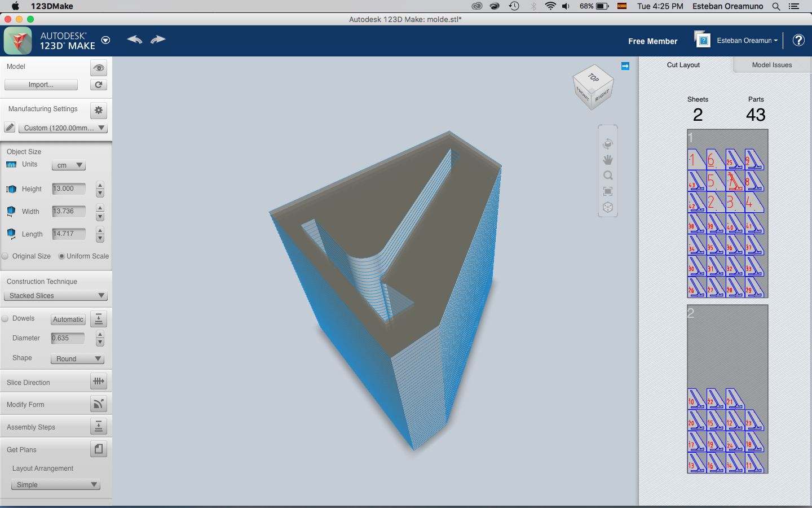Click the TOP face of view cube
Image resolution: width=812 pixels, height=508 pixels.
[593, 77]
